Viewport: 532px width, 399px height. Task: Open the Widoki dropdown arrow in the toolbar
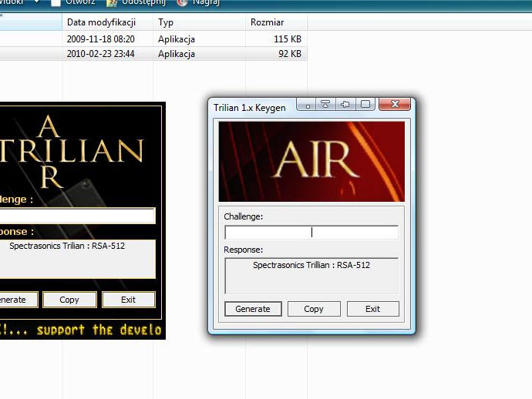pyautogui.click(x=36, y=2)
